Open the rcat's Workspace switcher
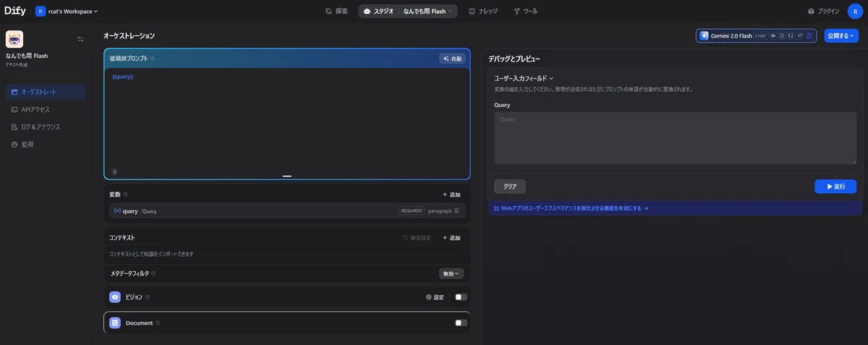868x345 pixels. (67, 12)
